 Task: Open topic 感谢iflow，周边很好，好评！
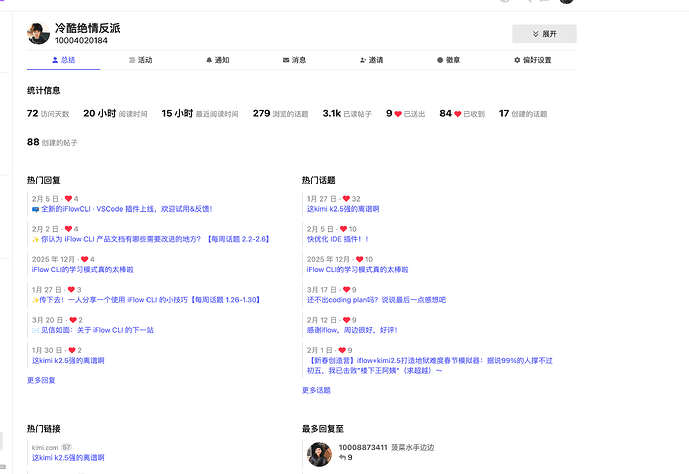click(x=352, y=330)
